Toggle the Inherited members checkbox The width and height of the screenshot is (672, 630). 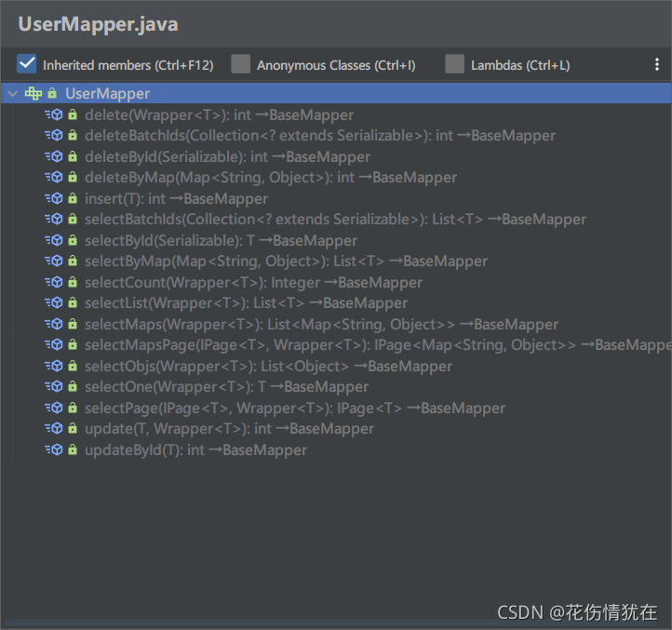point(27,64)
